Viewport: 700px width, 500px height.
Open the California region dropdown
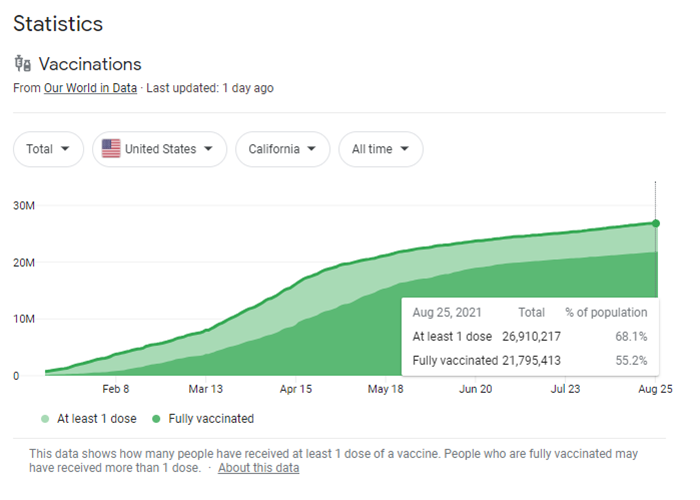(283, 149)
